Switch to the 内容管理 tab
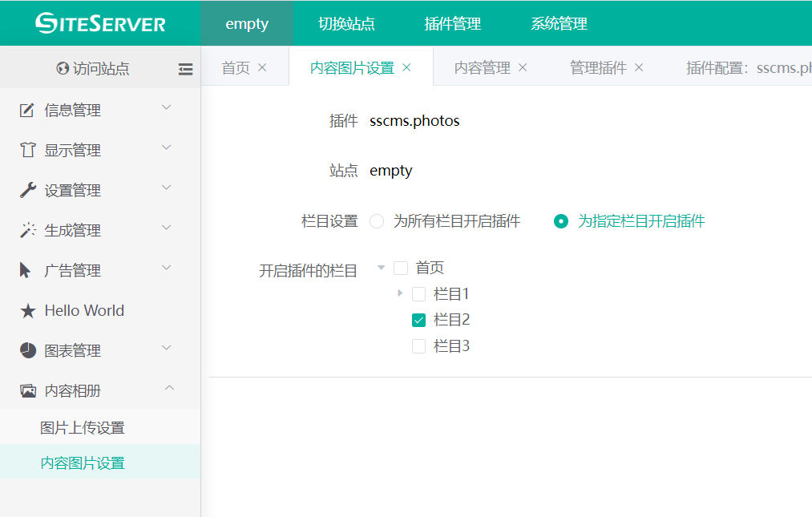Image resolution: width=812 pixels, height=517 pixels. (482, 68)
